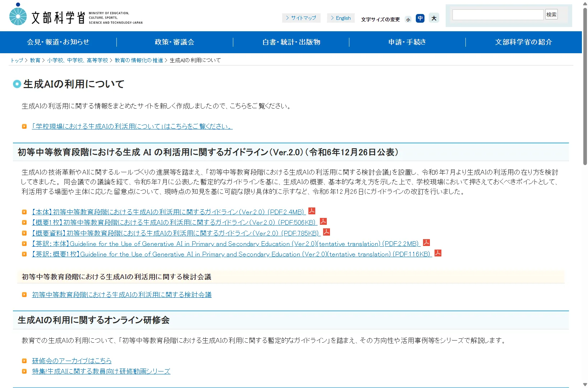Viewport: 588px width, 388px height.
Task: Click the 生成AIの利用に関するオンライン研修会 heading
Action: [x=93, y=320]
